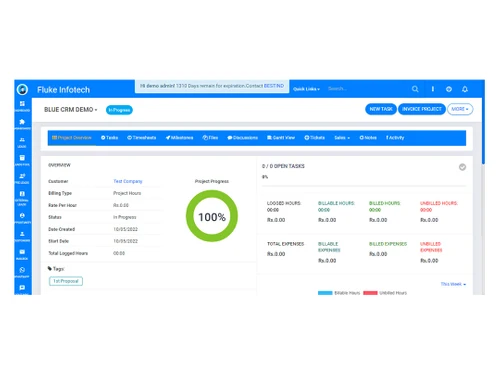Open Dashboard from the sidebar
The width and height of the screenshot is (500, 375).
[22, 106]
